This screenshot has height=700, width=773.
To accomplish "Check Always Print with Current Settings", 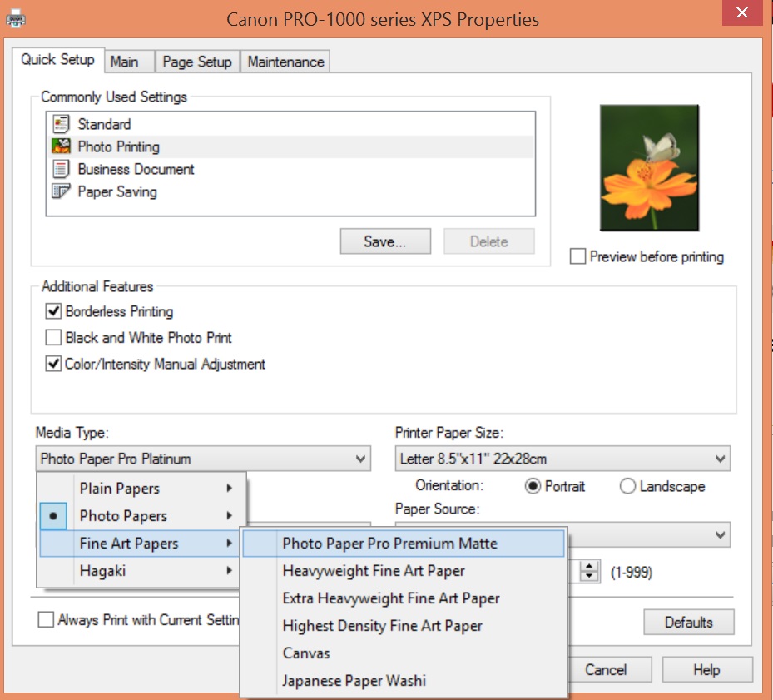I will (x=46, y=619).
